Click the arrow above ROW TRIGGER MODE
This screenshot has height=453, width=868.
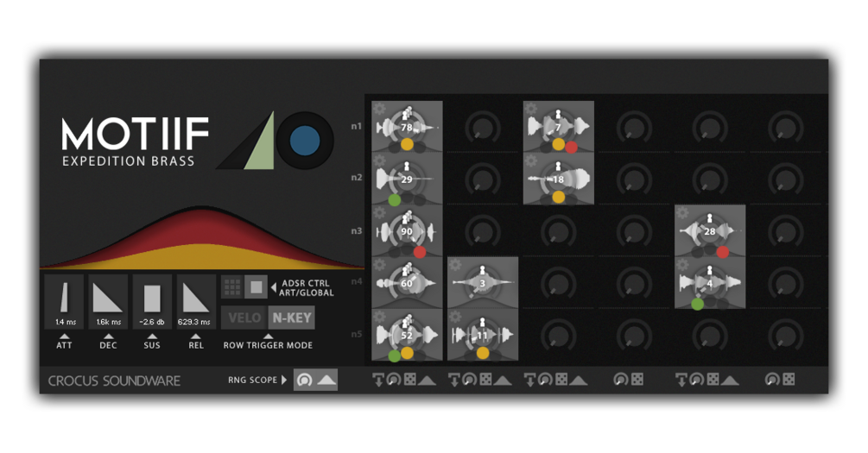pos(268,337)
